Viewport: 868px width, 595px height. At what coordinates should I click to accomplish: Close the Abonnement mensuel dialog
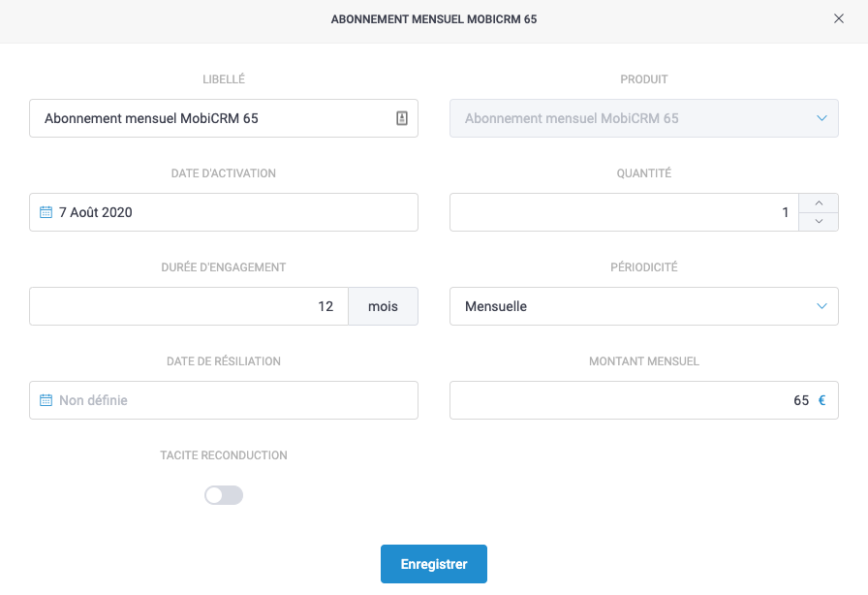tap(839, 18)
